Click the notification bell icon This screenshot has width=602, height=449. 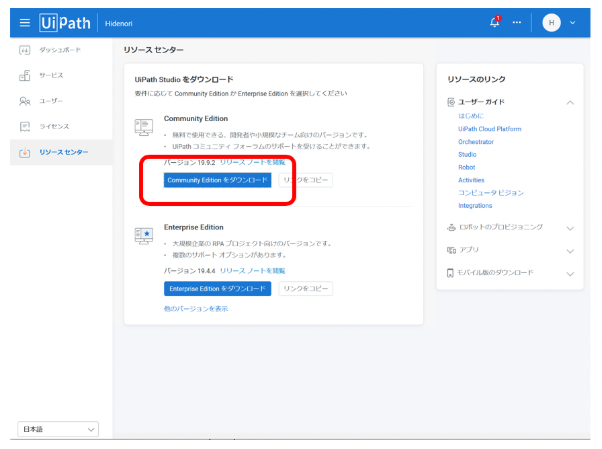[x=494, y=23]
